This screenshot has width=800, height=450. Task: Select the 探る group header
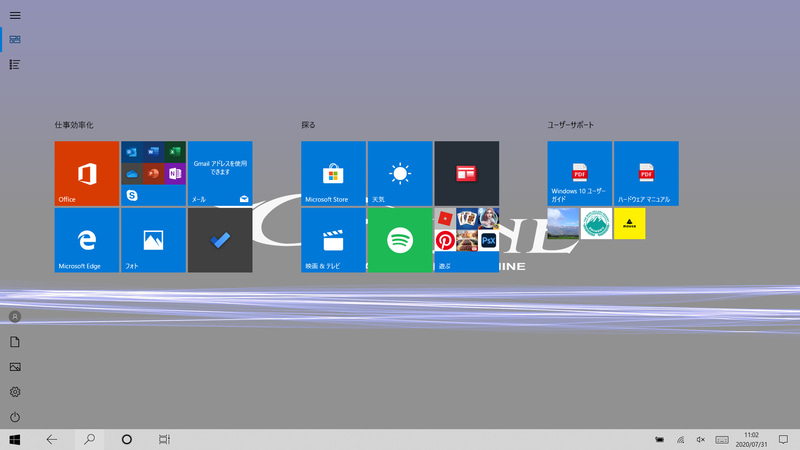[x=308, y=125]
